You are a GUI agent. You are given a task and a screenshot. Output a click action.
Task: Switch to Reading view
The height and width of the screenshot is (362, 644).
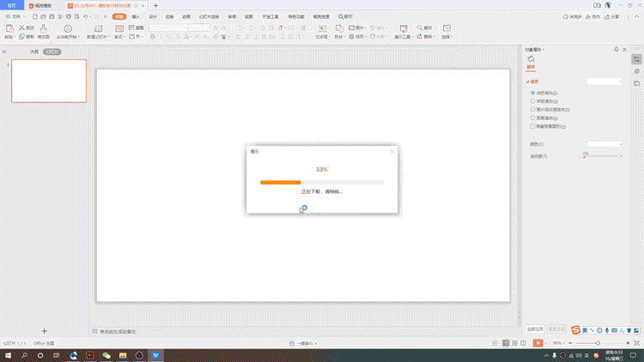(x=523, y=343)
